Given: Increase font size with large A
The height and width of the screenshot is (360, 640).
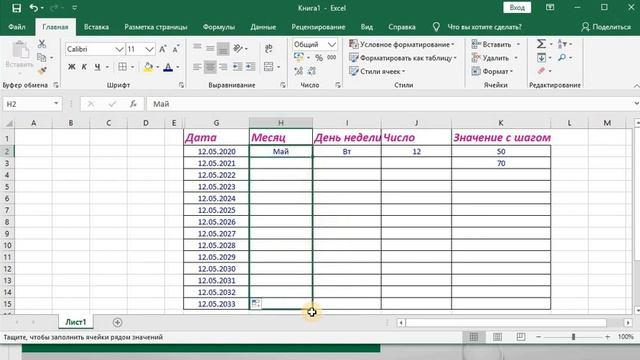Looking at the screenshot, I should pyautogui.click(x=162, y=49).
